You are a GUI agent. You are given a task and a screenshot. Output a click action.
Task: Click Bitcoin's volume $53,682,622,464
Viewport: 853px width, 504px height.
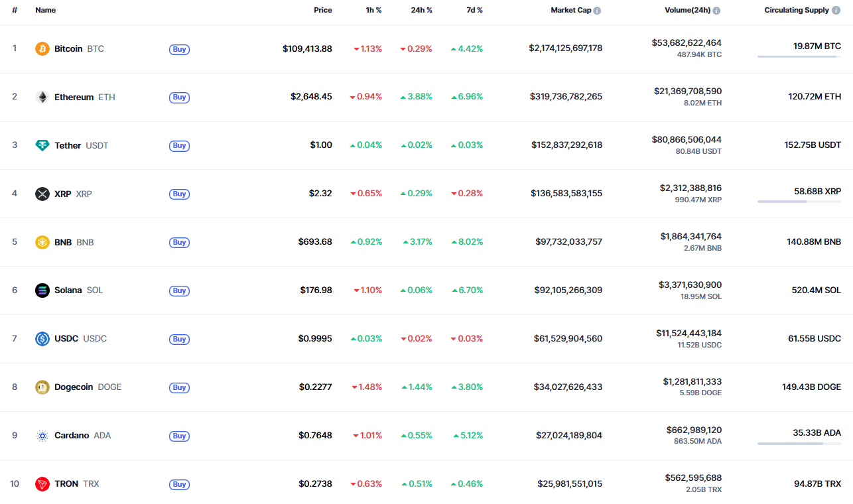click(687, 43)
